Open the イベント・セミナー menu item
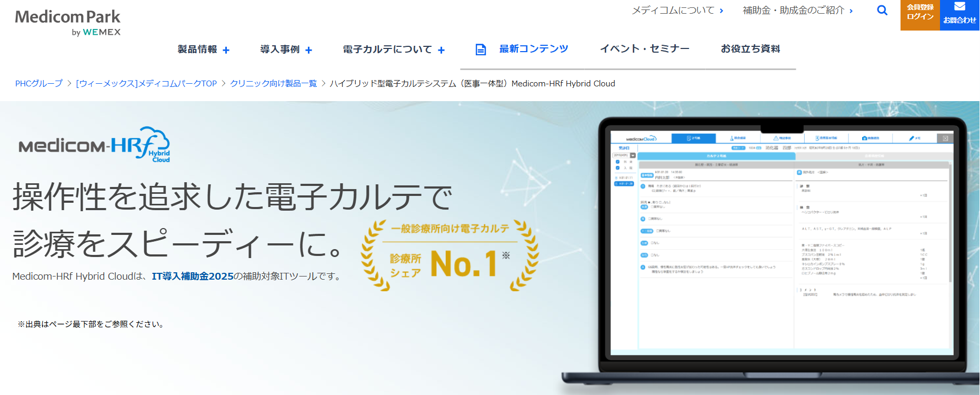 [x=644, y=49]
